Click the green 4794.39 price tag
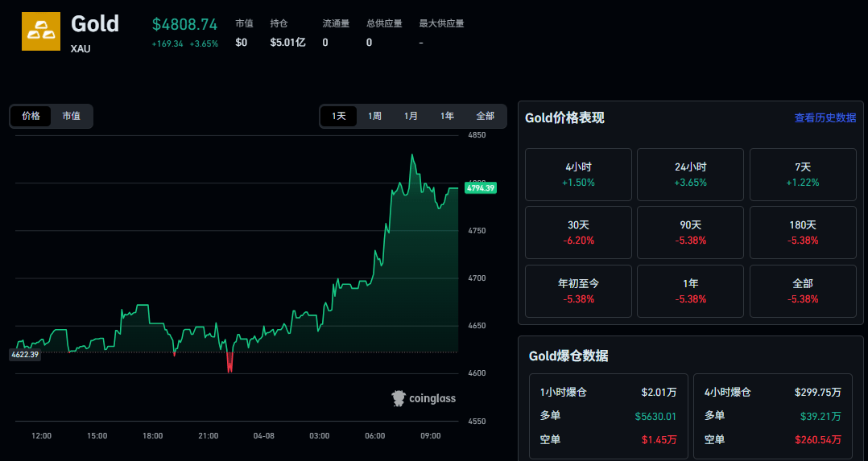 480,187
